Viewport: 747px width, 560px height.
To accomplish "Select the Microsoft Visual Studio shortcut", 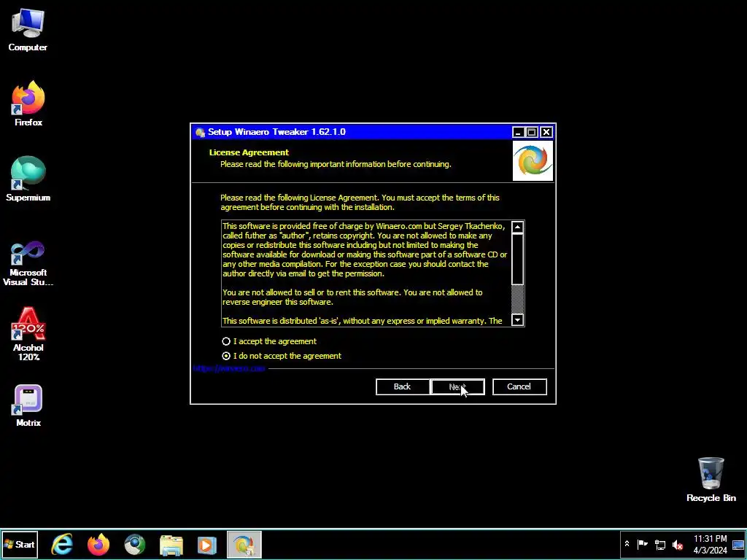I will 28,263.
